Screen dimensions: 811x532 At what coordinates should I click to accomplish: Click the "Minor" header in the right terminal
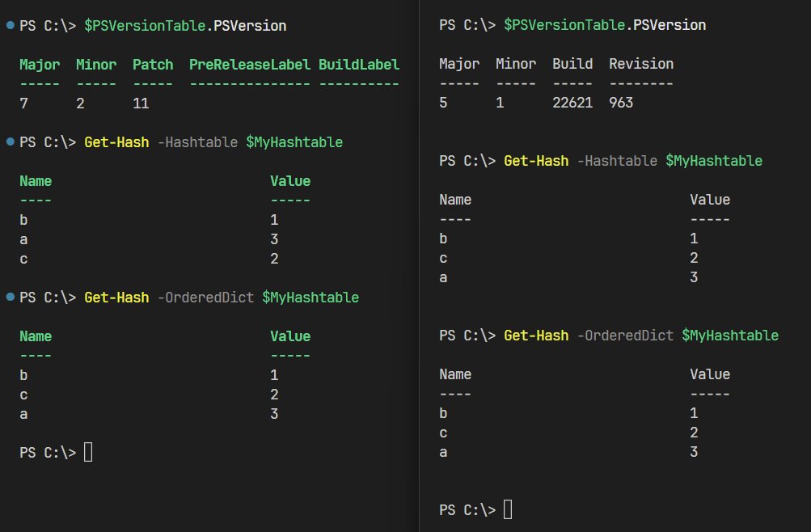tap(516, 64)
